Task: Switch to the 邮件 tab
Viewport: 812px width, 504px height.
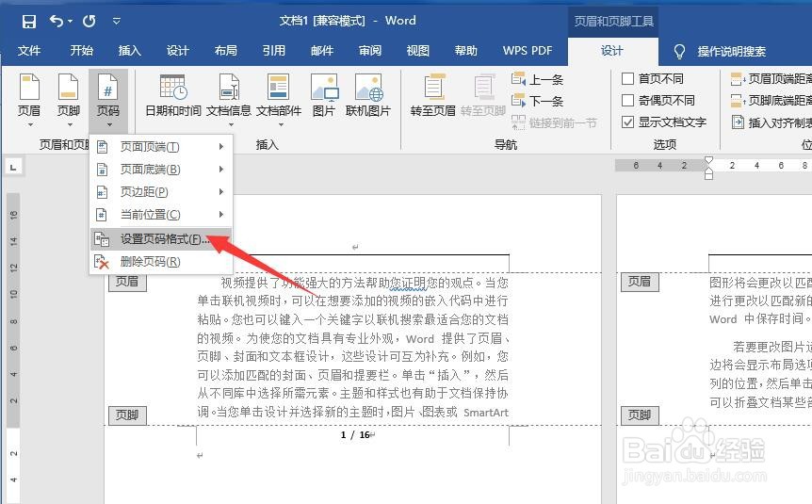Action: pyautogui.click(x=321, y=51)
